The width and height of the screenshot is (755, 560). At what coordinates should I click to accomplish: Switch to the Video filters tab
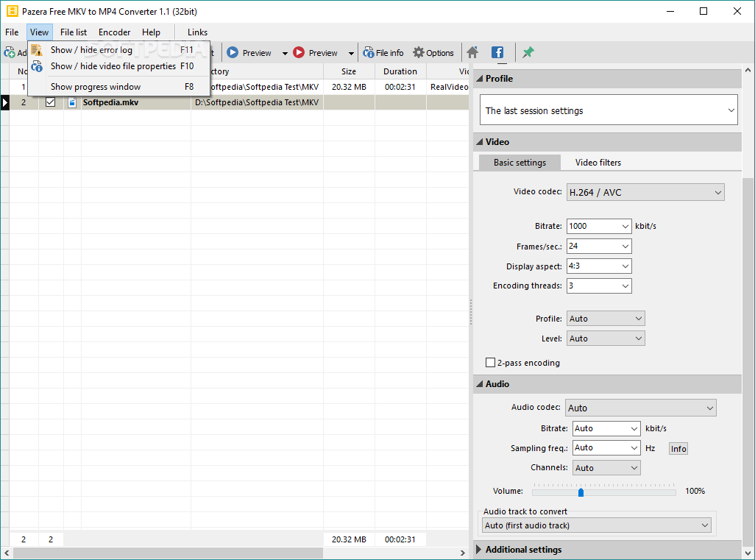(598, 163)
